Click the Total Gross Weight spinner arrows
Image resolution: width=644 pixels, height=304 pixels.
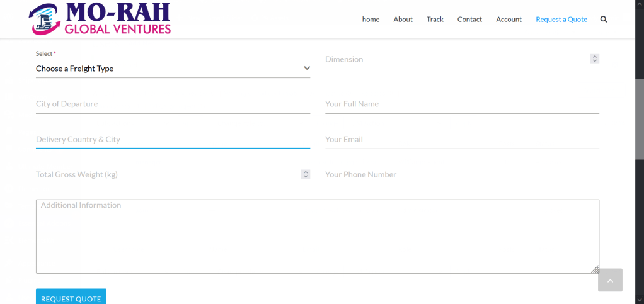coord(306,174)
